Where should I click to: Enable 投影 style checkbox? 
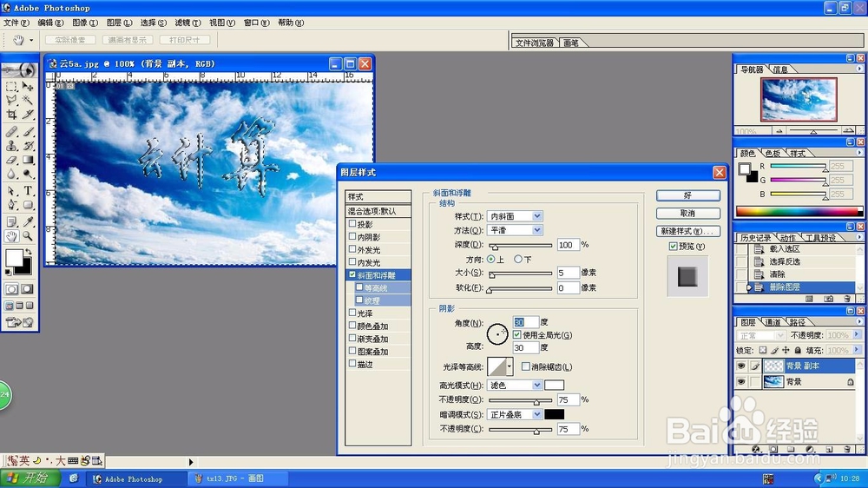pos(352,224)
